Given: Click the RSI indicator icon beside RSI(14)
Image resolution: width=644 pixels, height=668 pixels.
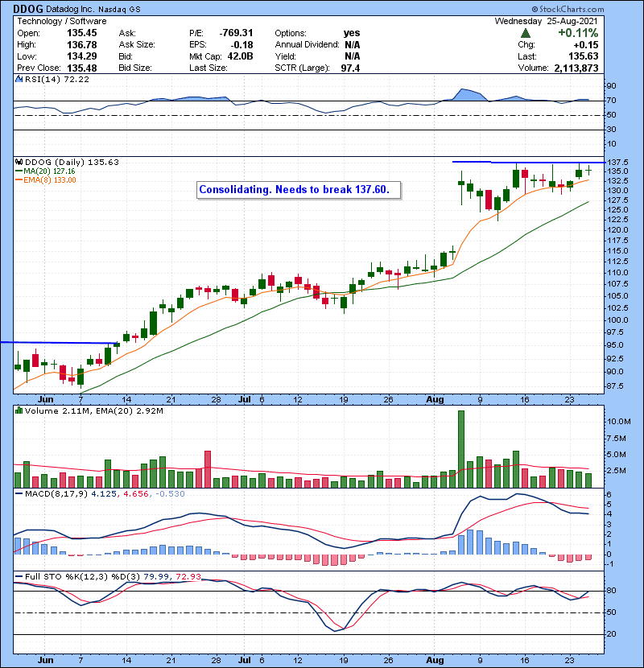Looking at the screenshot, I should click(x=19, y=79).
